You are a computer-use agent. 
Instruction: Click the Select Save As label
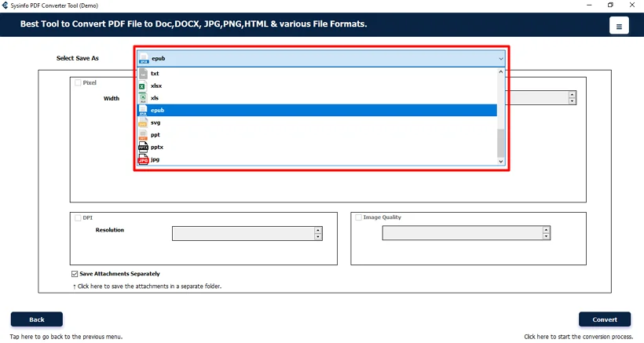[78, 58]
